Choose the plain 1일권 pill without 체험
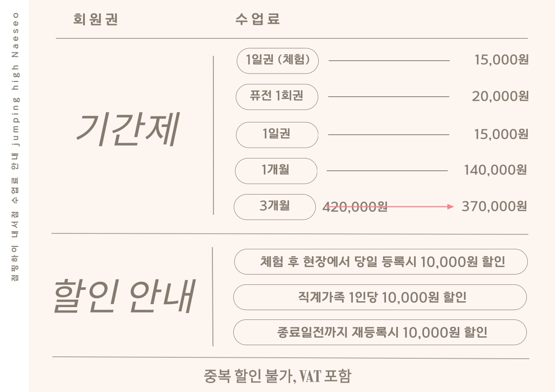The image size is (555, 392). click(276, 134)
